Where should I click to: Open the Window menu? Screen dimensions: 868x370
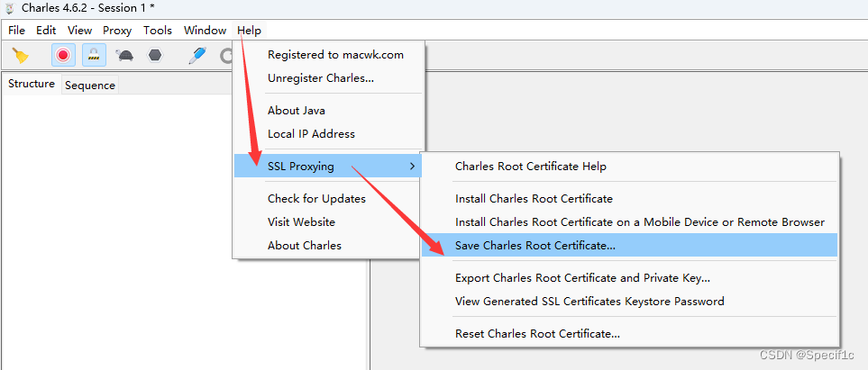click(x=205, y=31)
